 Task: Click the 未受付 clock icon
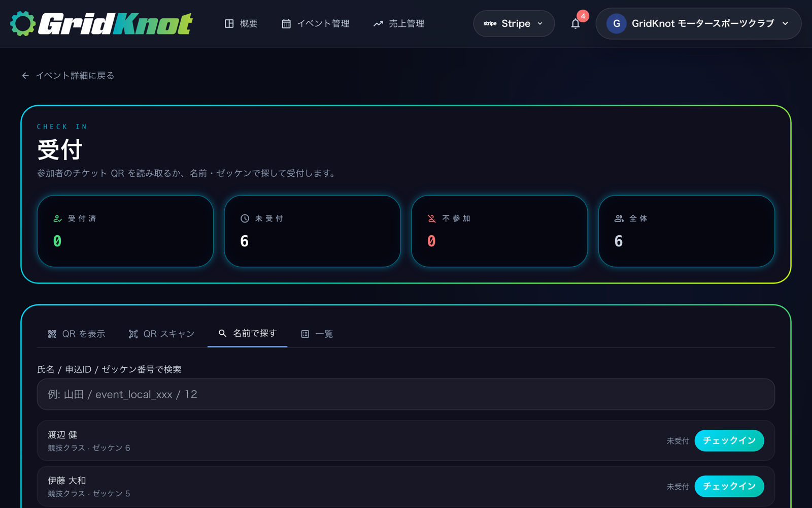245,218
